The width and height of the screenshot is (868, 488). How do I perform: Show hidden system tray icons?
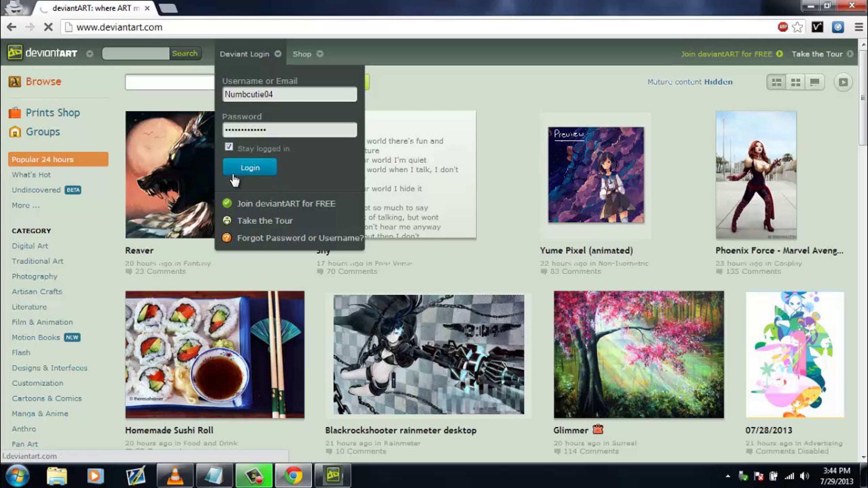(x=728, y=476)
